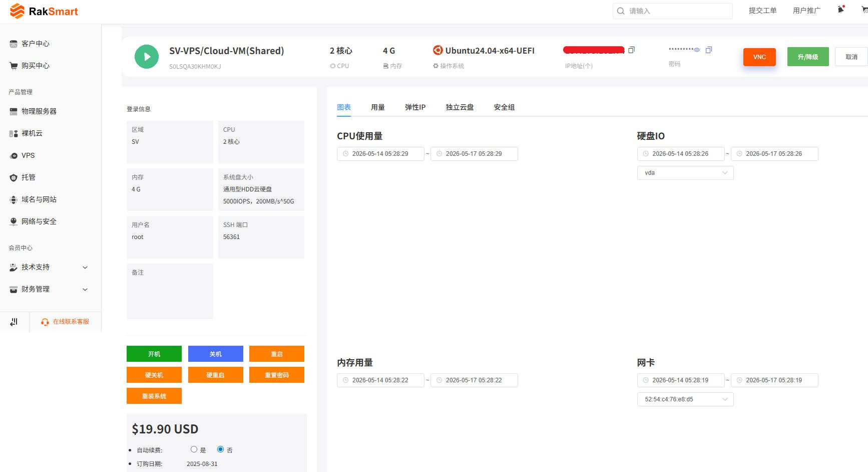
Task: Switch to the 弹性IP tab
Action: tap(415, 107)
